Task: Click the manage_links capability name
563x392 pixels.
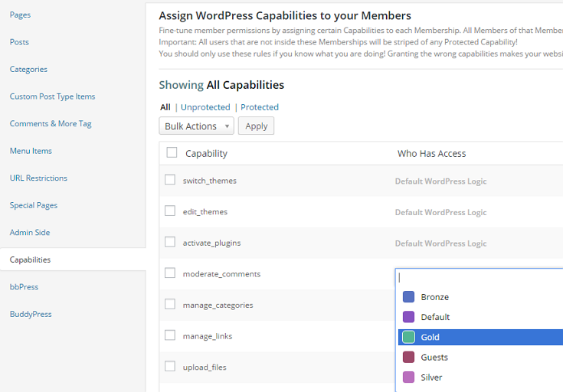Action: point(208,336)
